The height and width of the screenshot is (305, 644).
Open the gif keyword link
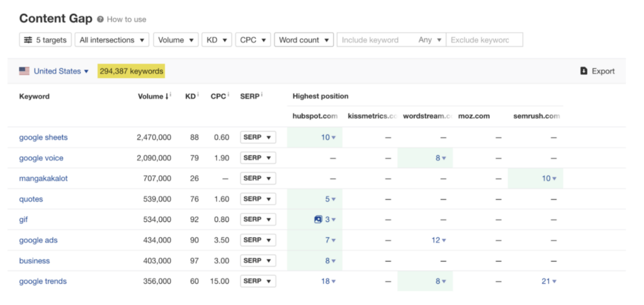point(23,219)
